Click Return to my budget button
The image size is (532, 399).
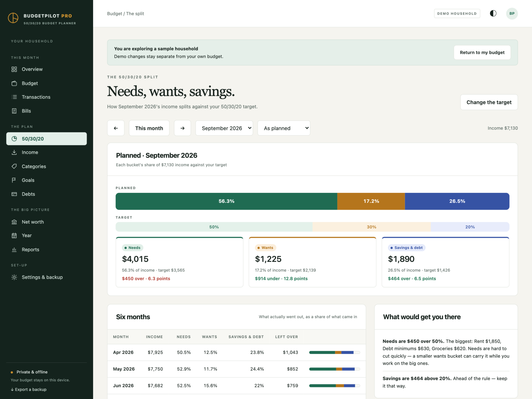click(x=482, y=52)
